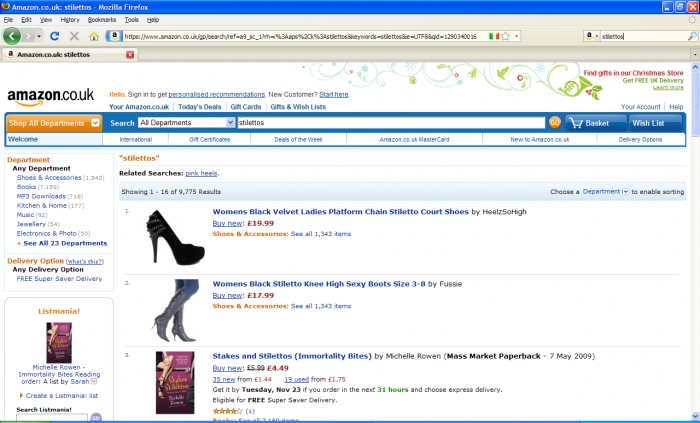This screenshot has height=423, width=700.
Task: Open the History menu
Action: tap(70, 20)
